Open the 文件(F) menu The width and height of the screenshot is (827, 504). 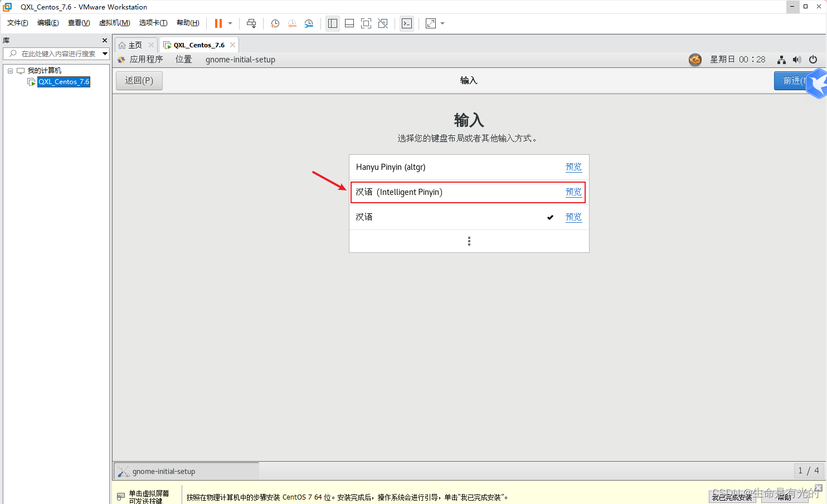18,23
